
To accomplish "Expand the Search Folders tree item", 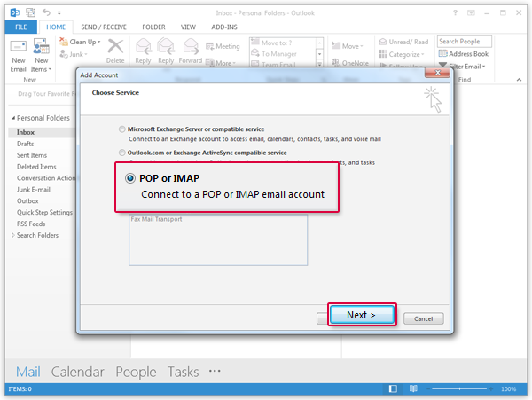I will 12,235.
